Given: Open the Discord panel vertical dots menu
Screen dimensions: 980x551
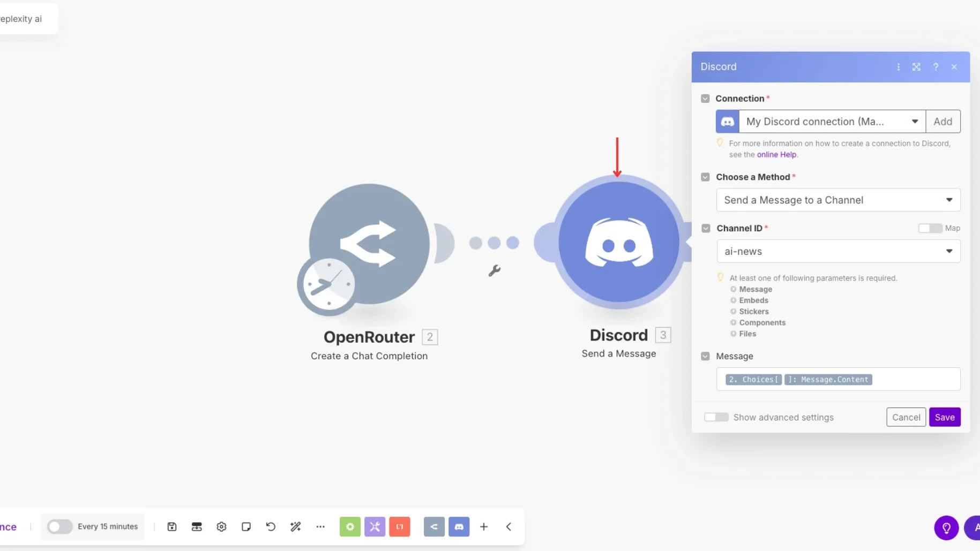Looking at the screenshot, I should point(899,67).
